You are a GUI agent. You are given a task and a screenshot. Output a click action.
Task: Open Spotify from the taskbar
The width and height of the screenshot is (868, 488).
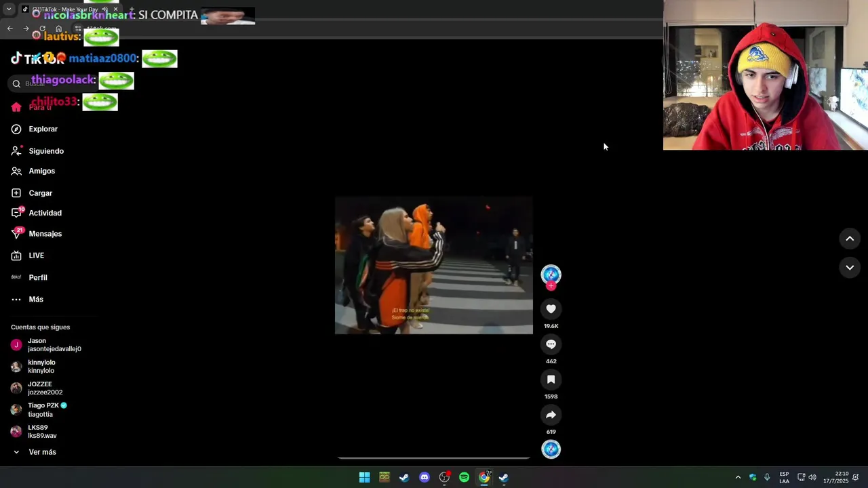click(465, 477)
